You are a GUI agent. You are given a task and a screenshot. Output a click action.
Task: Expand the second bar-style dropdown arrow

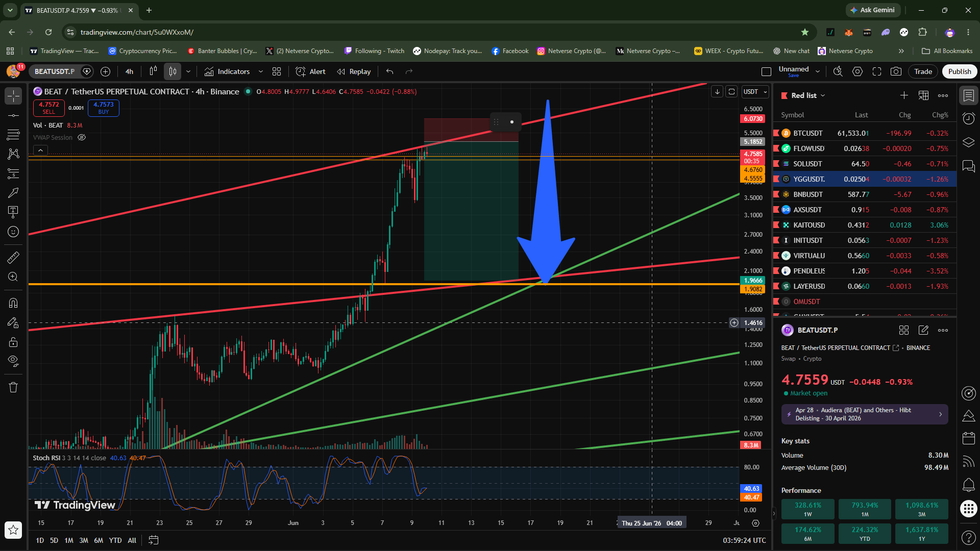pos(188,71)
